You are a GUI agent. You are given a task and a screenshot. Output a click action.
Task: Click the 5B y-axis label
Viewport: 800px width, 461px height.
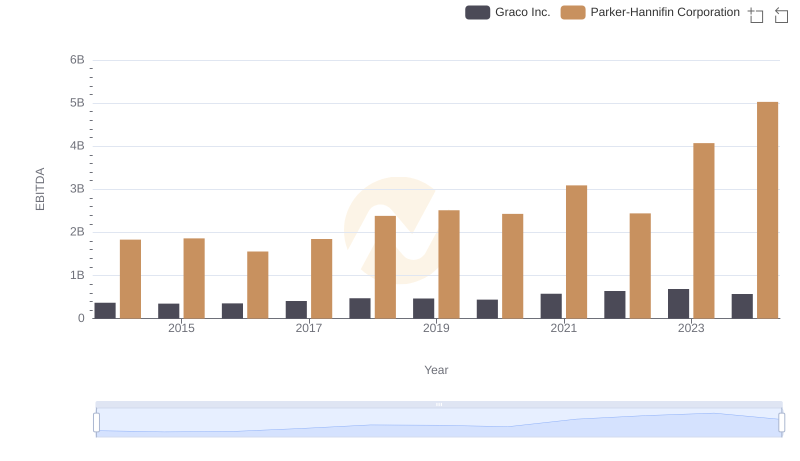pos(77,103)
